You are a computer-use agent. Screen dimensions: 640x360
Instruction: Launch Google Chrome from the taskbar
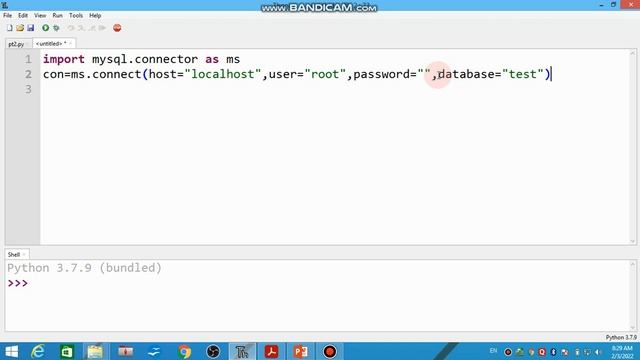click(x=184, y=351)
